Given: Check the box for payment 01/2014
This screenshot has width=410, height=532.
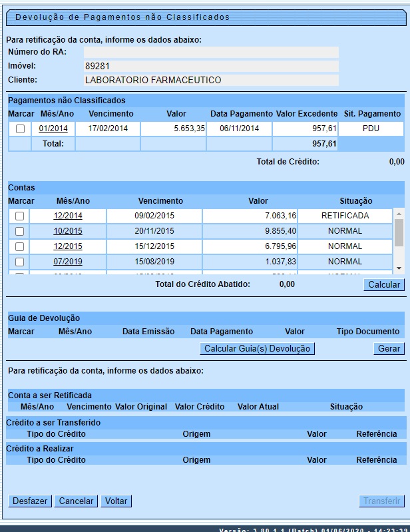Looking at the screenshot, I should click(x=20, y=129).
